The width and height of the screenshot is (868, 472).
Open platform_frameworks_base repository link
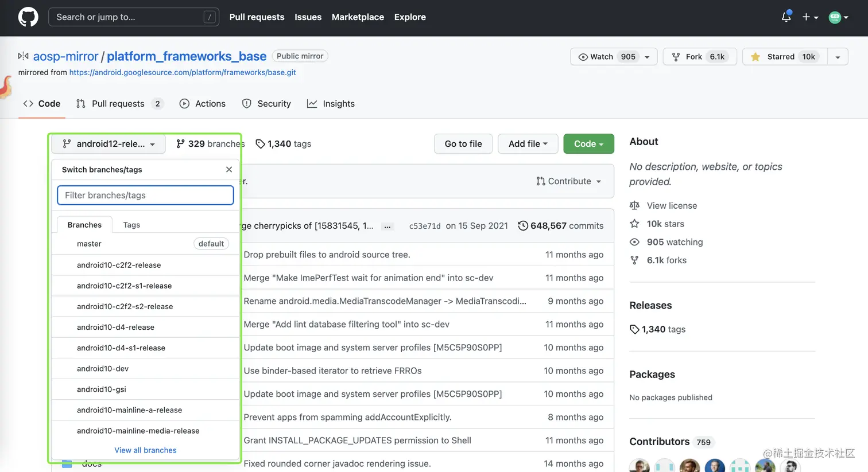(x=187, y=56)
